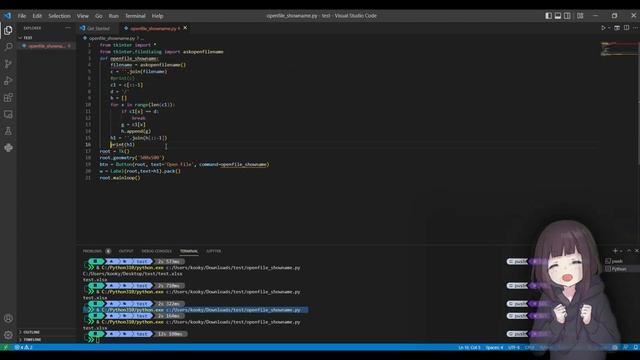Toggle the bottom panel visibility
The image size is (640, 360).
[558, 16]
